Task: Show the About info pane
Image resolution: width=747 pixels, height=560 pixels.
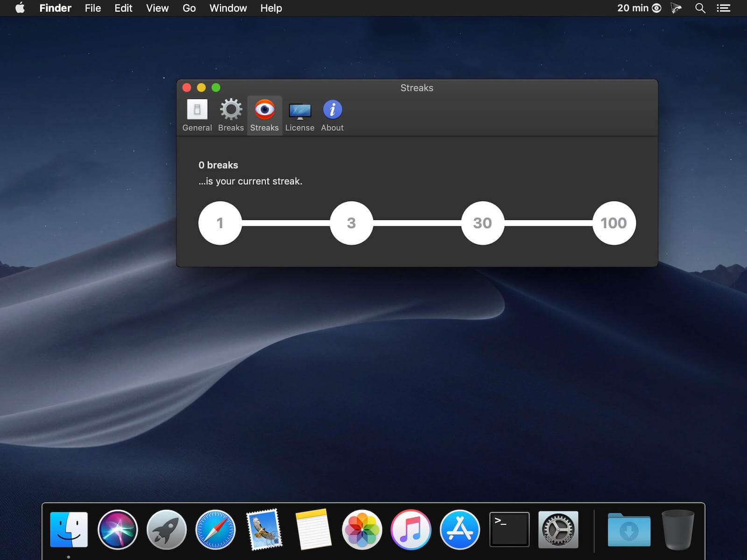Action: coord(332,115)
